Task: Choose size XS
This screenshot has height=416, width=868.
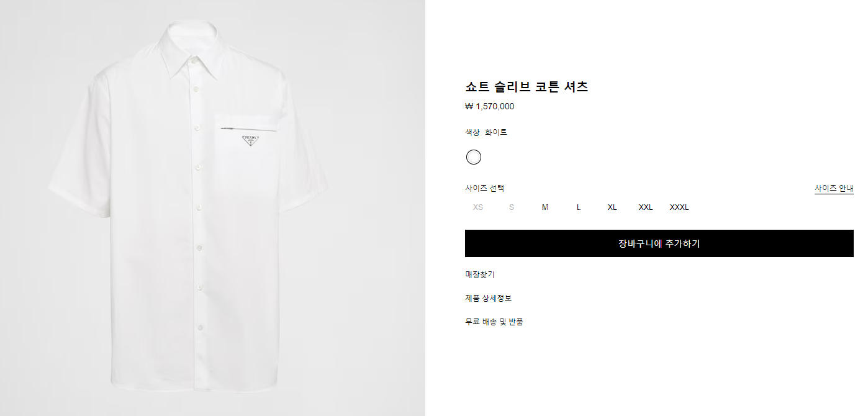Action: [477, 207]
